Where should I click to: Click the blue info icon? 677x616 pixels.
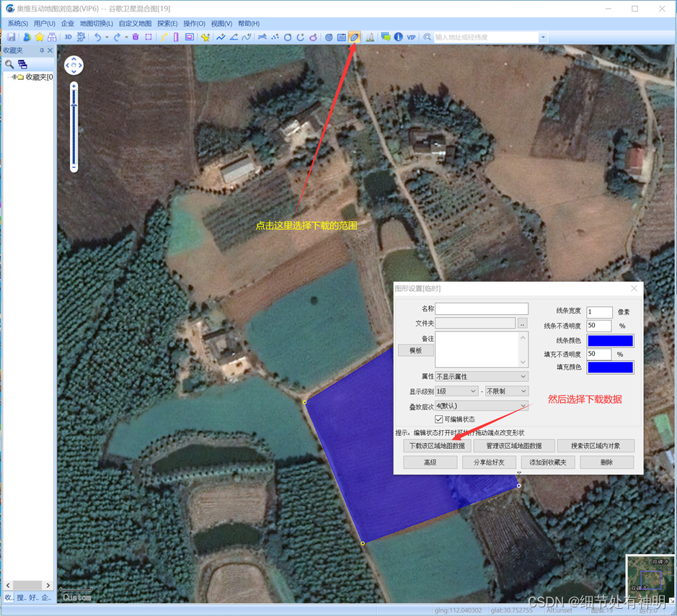[x=398, y=37]
